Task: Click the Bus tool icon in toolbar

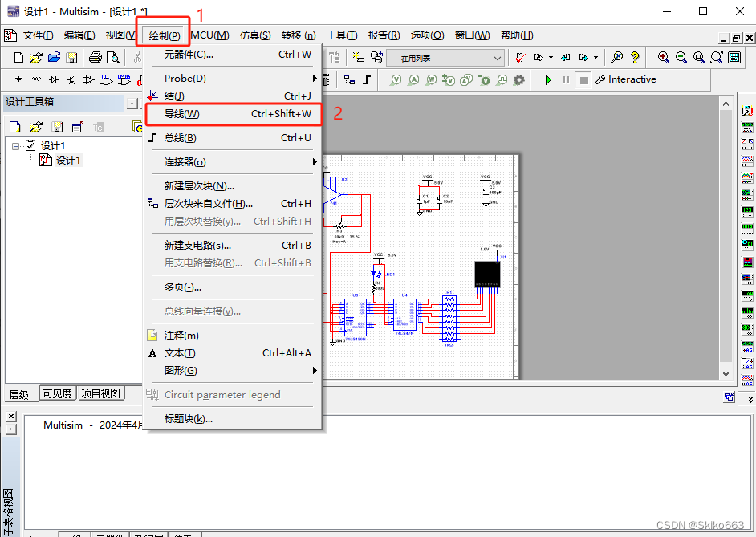Action: [x=367, y=79]
